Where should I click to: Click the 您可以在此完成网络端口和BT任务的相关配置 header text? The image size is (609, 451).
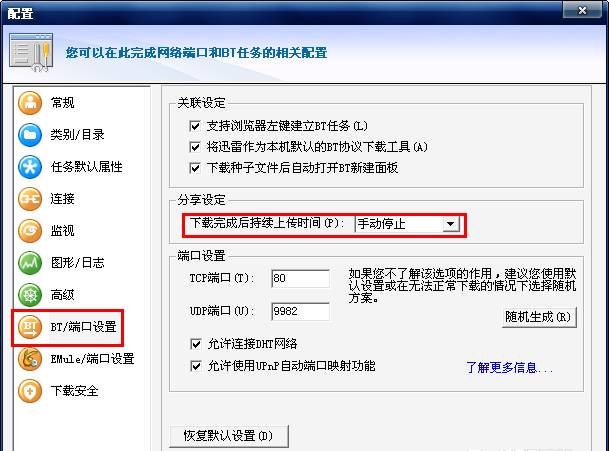pyautogui.click(x=197, y=52)
